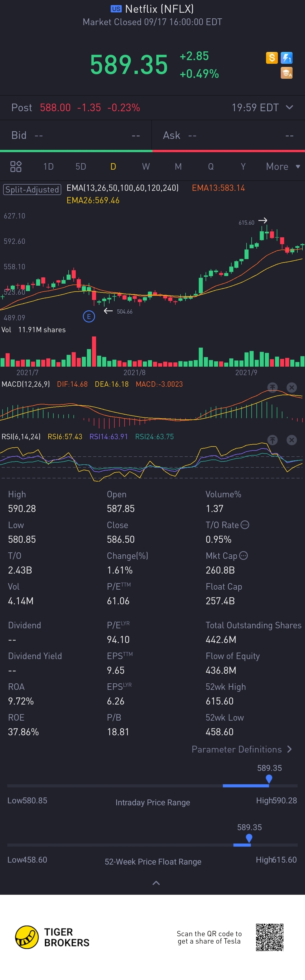
Task: Expand post-market time dropdown chevron
Action: click(289, 107)
